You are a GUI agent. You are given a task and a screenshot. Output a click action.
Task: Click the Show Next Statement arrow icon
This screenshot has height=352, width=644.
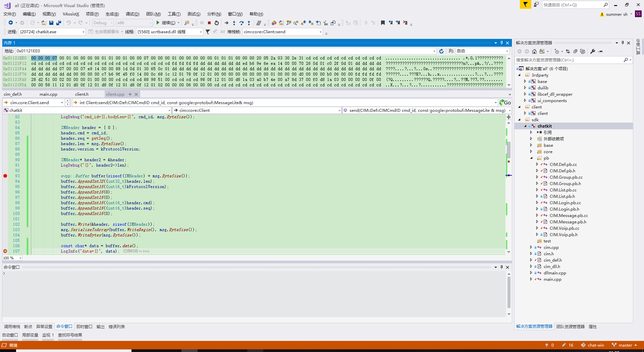226,23
